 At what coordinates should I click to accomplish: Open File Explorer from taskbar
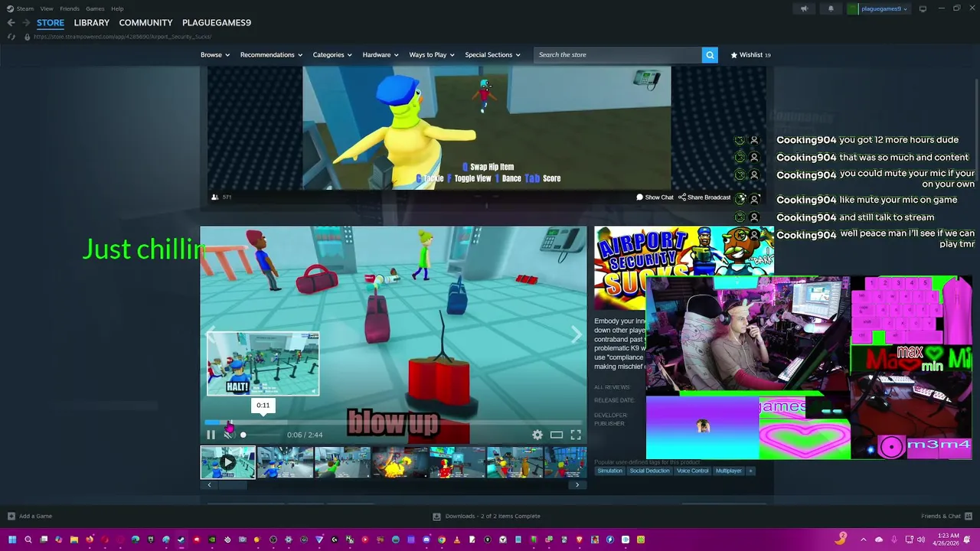pos(74,540)
